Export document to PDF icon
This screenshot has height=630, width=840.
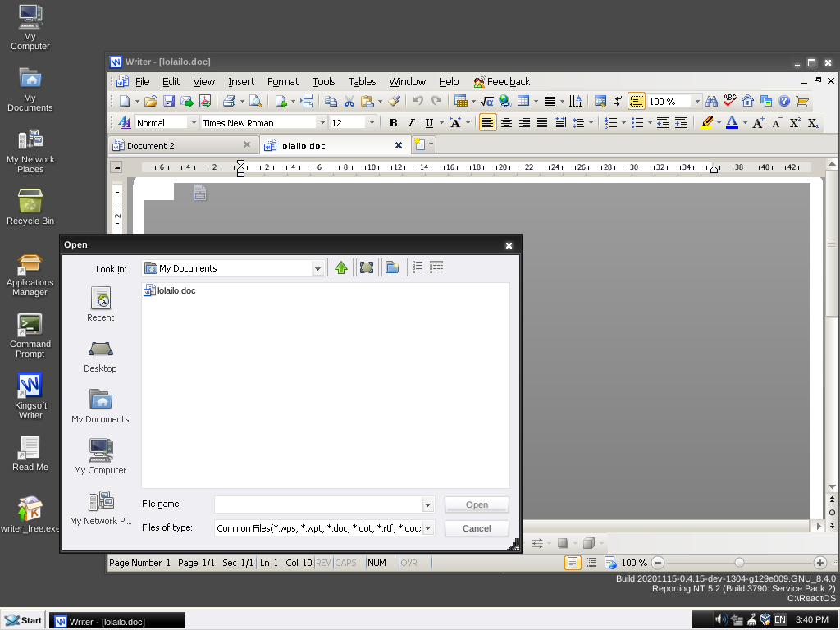point(205,101)
